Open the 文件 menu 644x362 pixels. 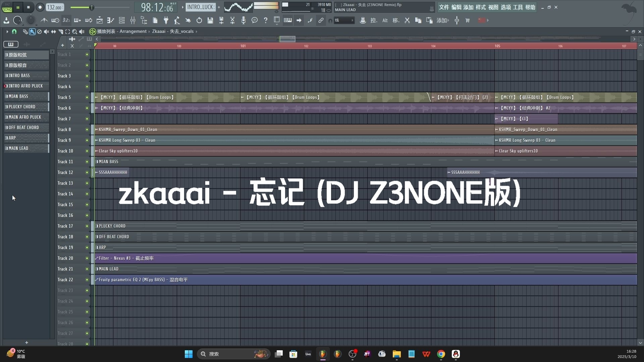[x=444, y=7]
